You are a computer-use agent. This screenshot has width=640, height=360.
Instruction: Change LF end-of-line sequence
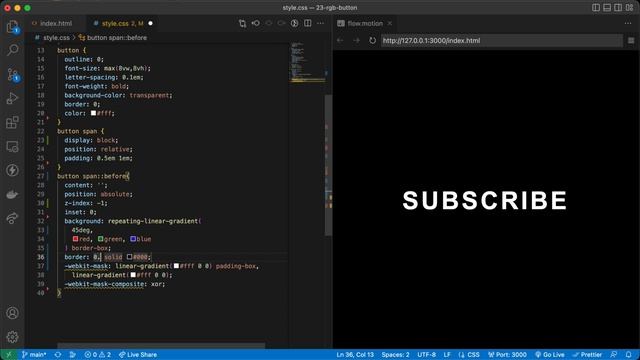pos(447,355)
